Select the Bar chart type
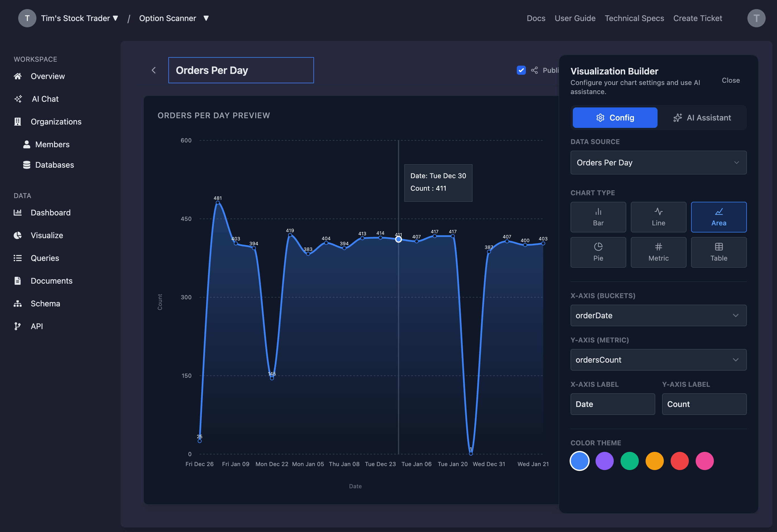Screen dimensions: 777x532 click(x=598, y=217)
